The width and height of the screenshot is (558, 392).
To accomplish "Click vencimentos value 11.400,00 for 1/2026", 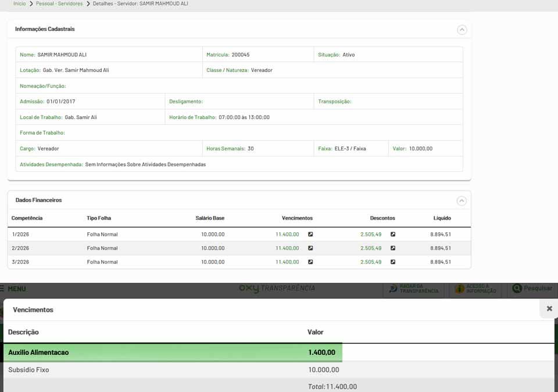I will tap(287, 235).
